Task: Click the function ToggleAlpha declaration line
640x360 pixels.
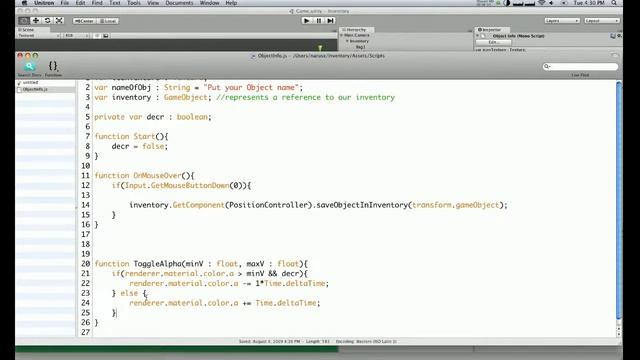Action: pyautogui.click(x=201, y=264)
